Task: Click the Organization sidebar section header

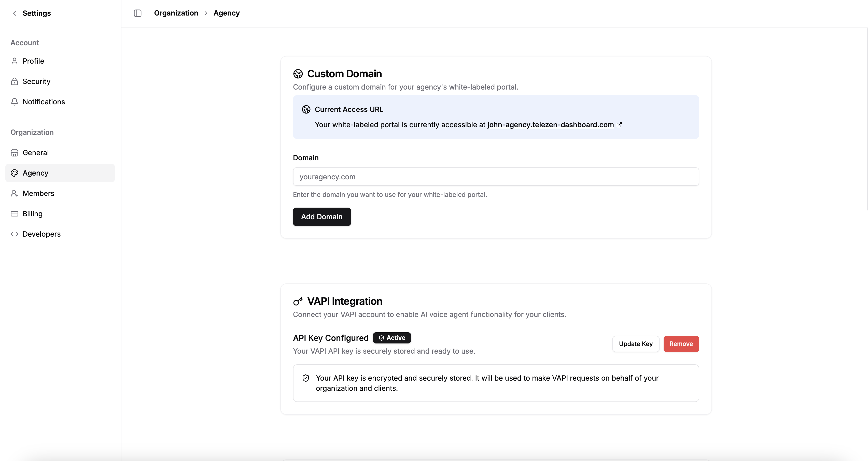Action: click(32, 132)
